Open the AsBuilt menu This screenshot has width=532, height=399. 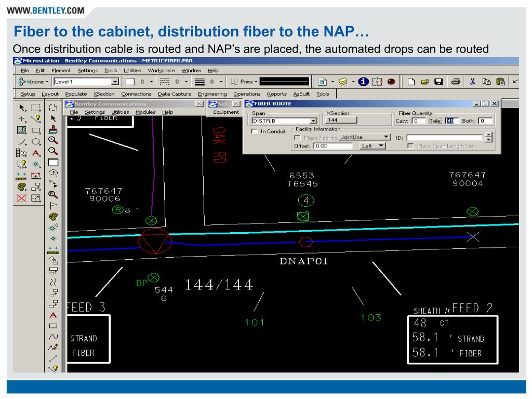301,94
